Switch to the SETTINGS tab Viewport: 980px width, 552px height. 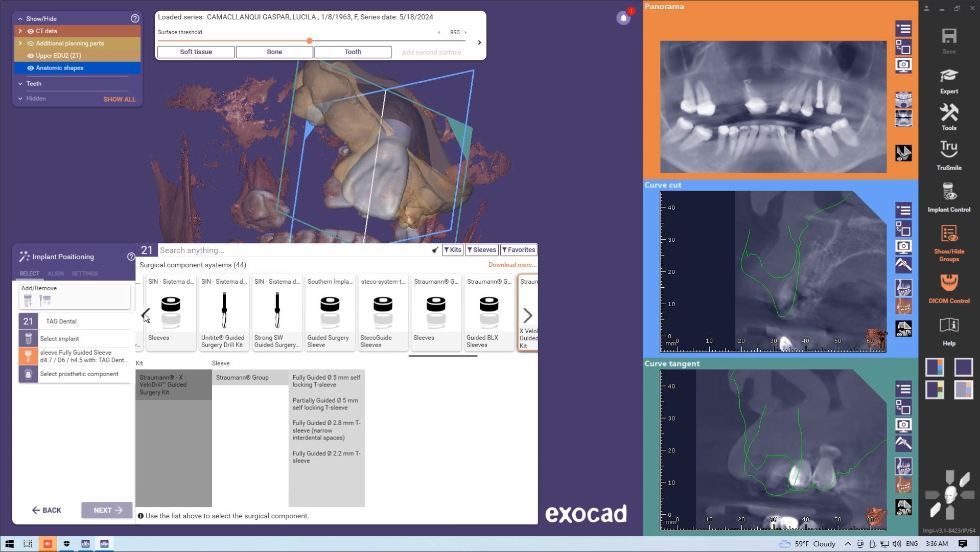[85, 274]
